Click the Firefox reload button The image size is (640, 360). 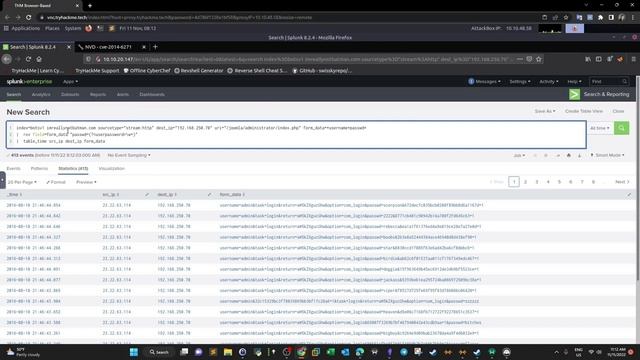tap(28, 59)
